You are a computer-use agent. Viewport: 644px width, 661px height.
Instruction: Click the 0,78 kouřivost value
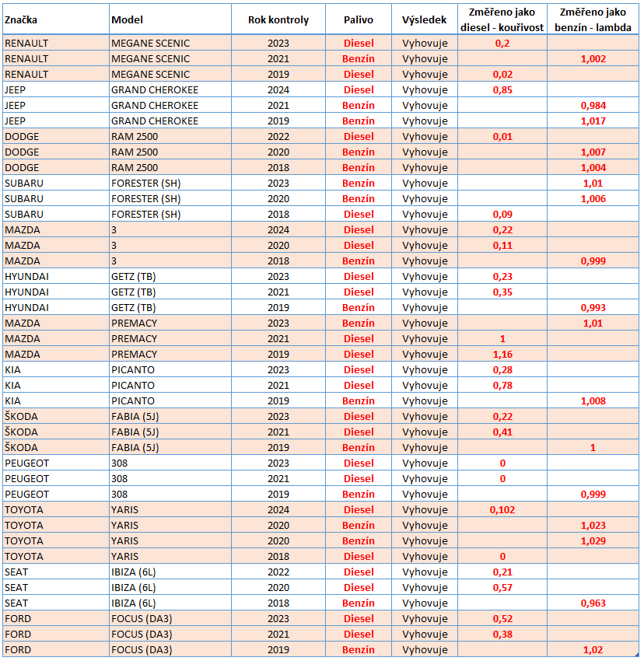502,386
